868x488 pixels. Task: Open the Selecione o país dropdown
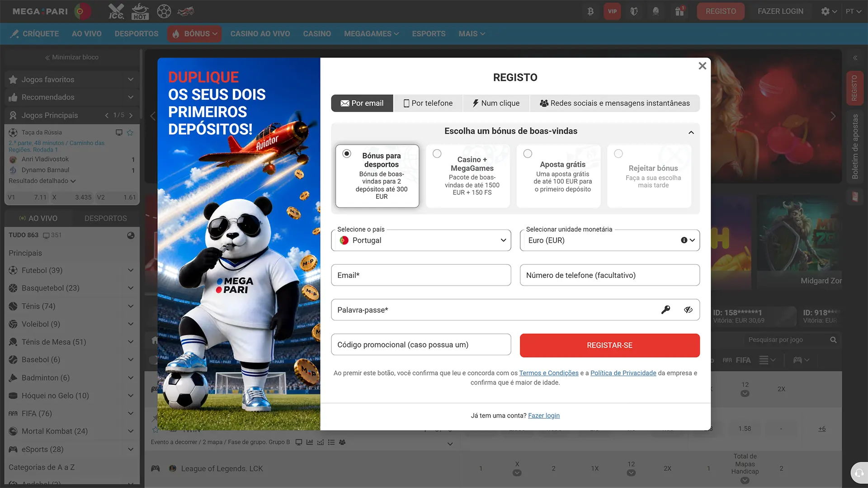(421, 240)
